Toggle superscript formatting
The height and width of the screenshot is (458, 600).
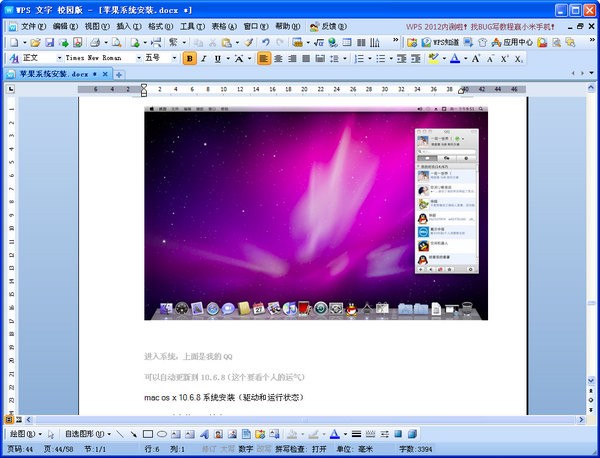[505, 59]
